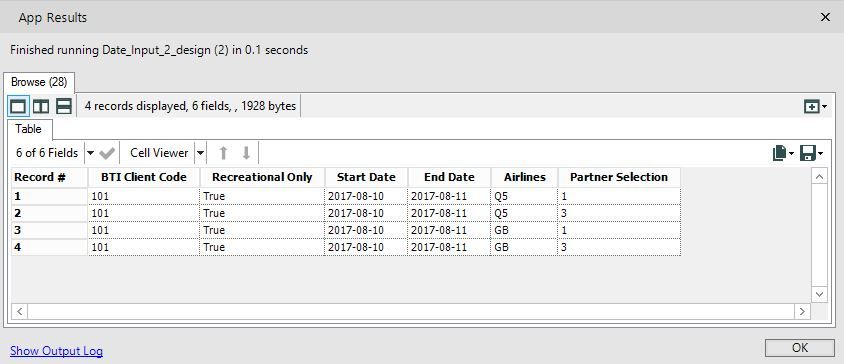This screenshot has width=844, height=364.
Task: Click Partner Selection cell 3 in record 4
Action: [619, 248]
